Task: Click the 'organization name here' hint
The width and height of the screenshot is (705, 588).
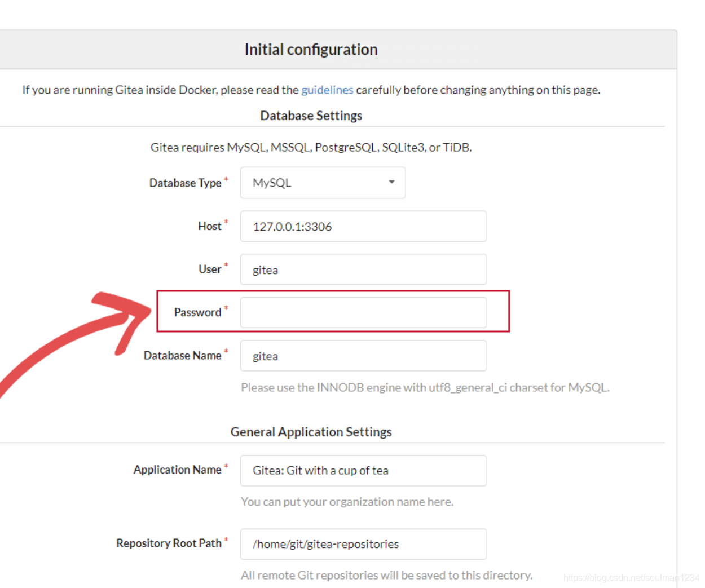Action: (347, 502)
